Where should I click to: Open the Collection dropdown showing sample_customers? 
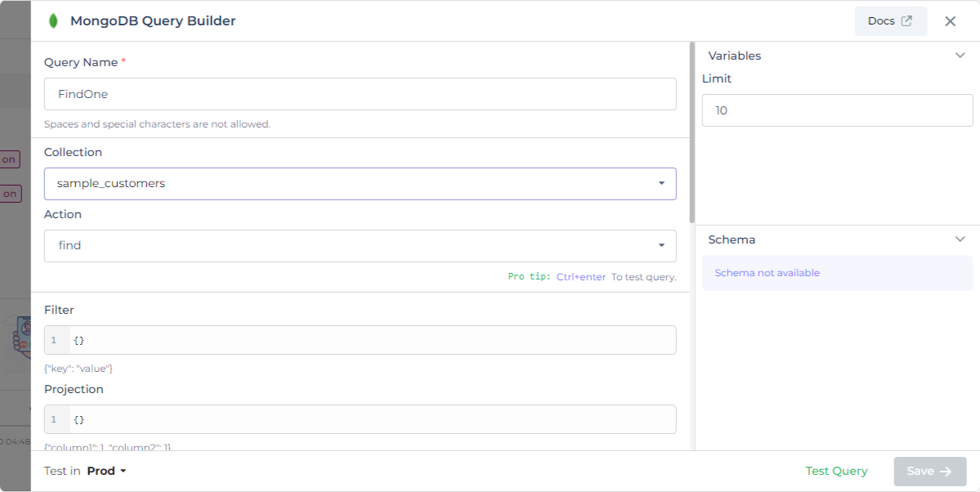[x=360, y=184]
